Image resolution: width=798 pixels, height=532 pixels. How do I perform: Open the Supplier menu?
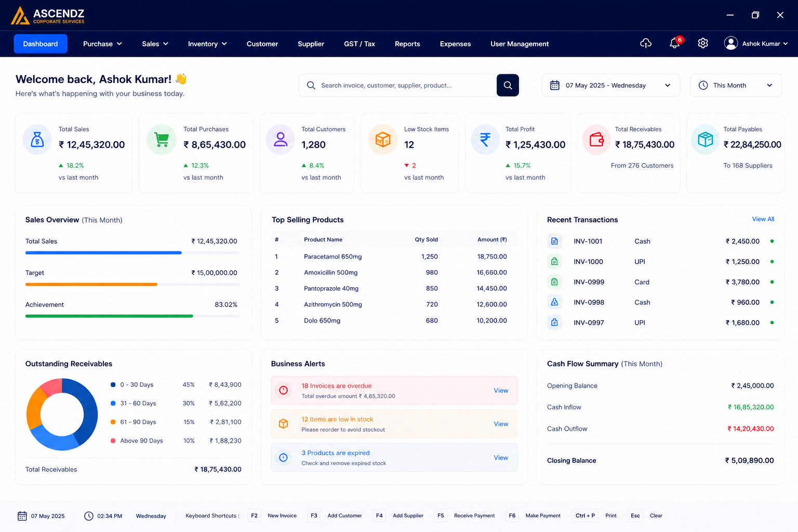click(311, 44)
